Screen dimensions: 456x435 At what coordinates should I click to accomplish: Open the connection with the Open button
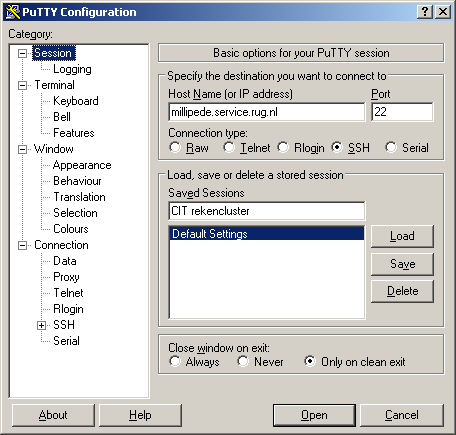pos(314,415)
